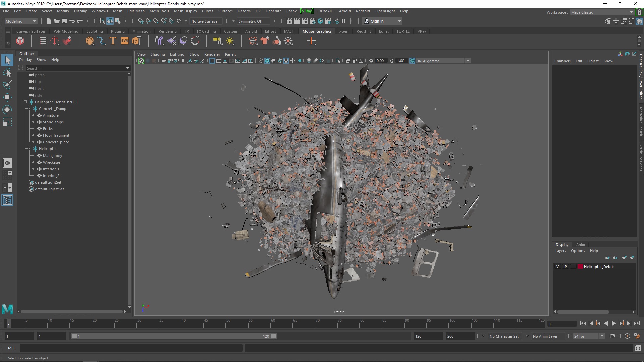This screenshot has width=644, height=362.
Task: Toggle playback loop mode
Action: (612, 336)
